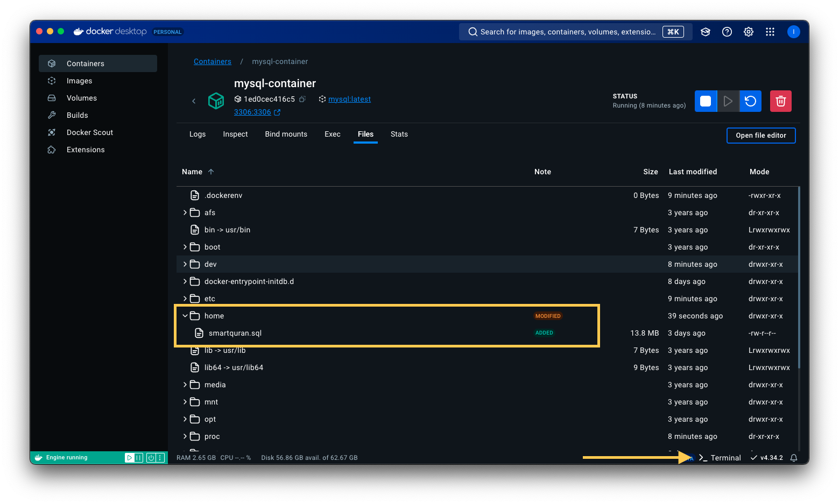
Task: Copy container ID 1ed0cec416c5
Action: tap(302, 99)
